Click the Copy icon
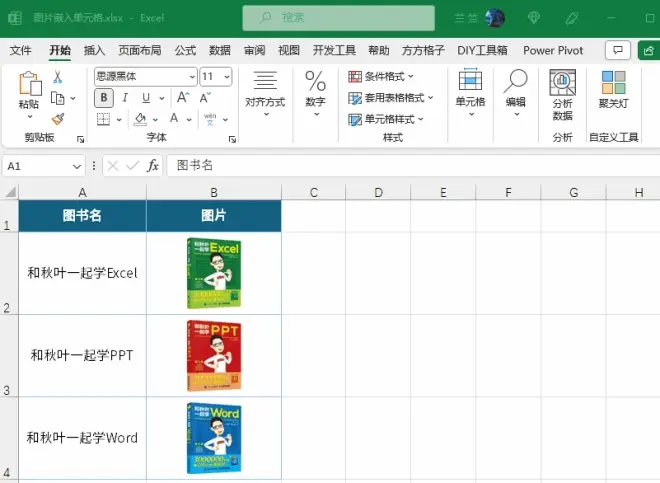Image resolution: width=660 pixels, height=483 pixels. [58, 98]
